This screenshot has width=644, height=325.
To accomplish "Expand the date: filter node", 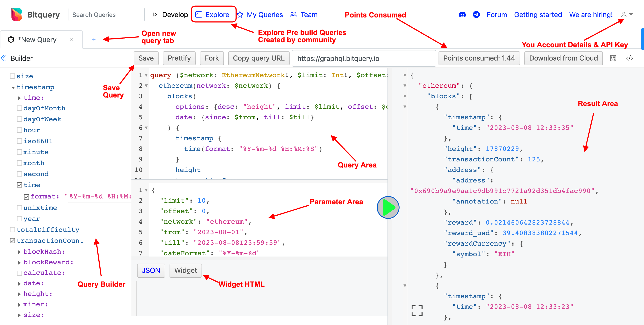I will pos(19,284).
